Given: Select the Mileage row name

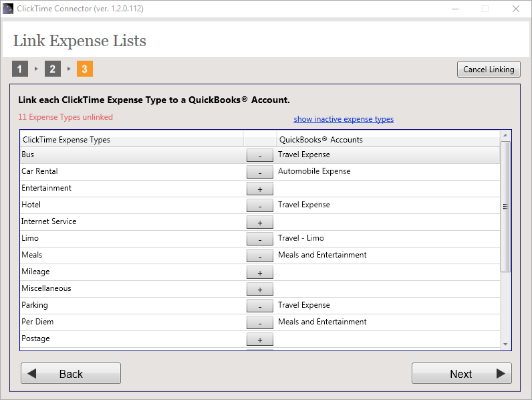Looking at the screenshot, I should [35, 272].
